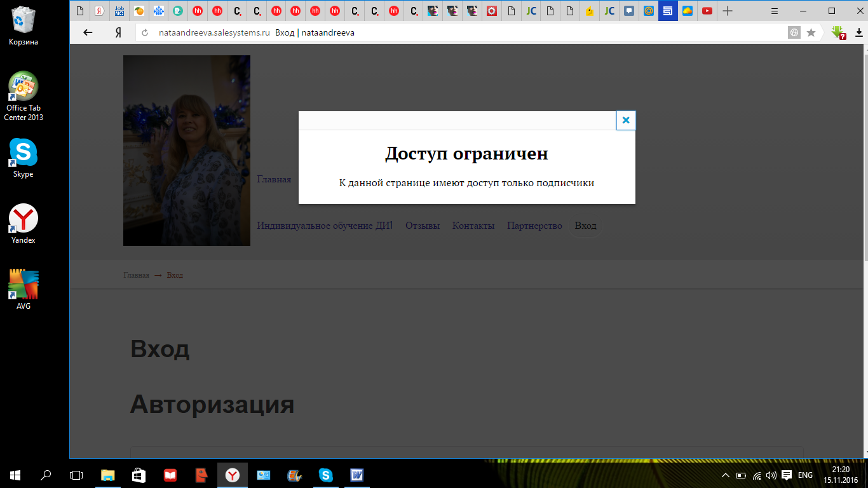
Task: Open Word from the taskbar
Action: click(x=356, y=475)
